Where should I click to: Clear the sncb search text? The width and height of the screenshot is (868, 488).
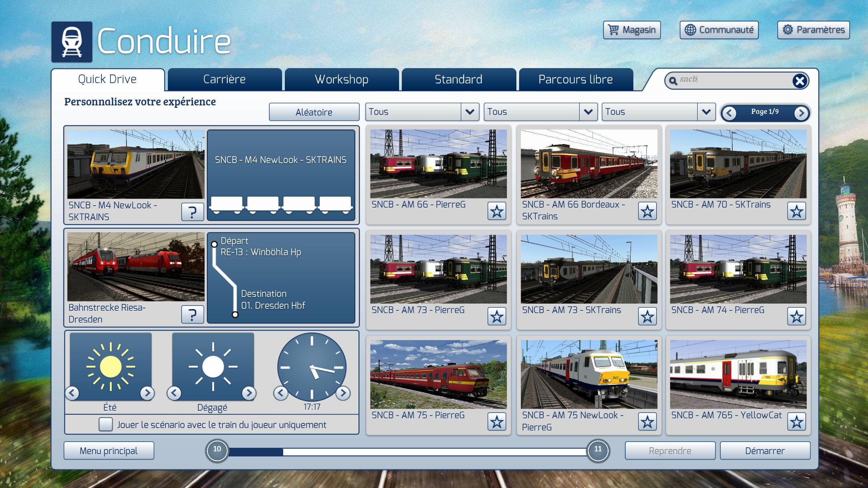[800, 81]
